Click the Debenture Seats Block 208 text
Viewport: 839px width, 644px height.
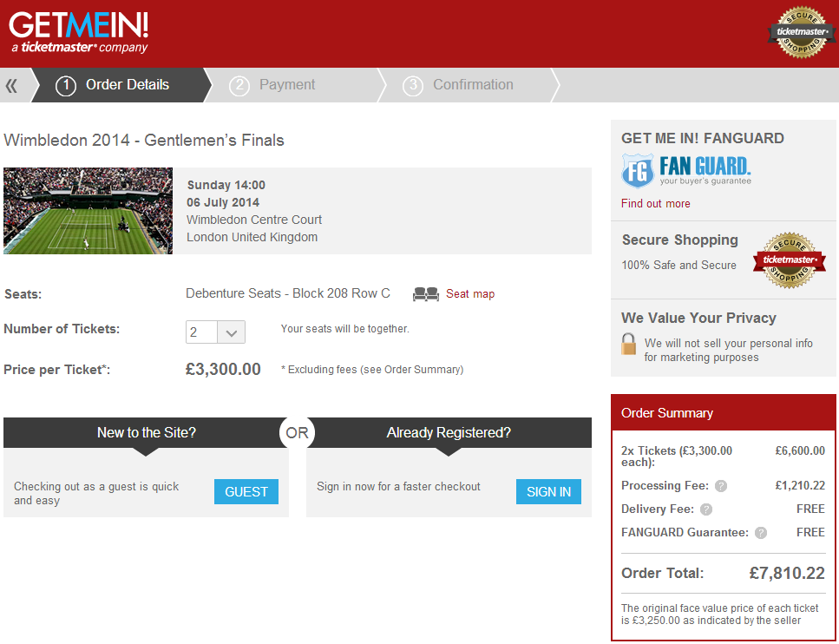coord(288,293)
